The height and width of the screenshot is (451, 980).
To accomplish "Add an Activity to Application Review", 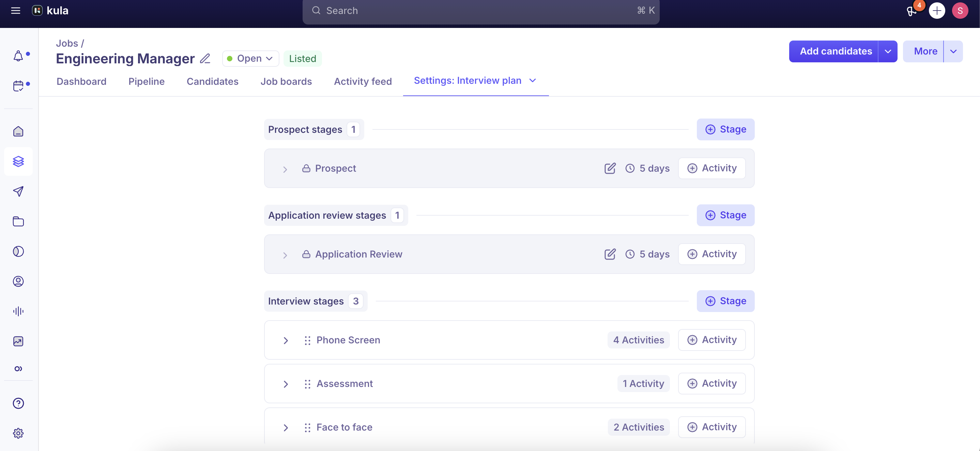I will point(712,254).
